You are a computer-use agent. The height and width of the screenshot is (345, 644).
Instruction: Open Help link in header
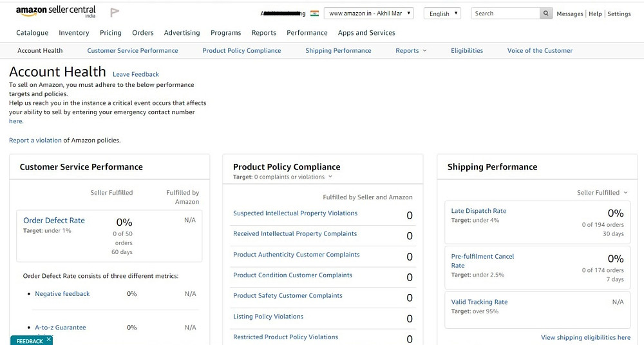click(x=595, y=14)
